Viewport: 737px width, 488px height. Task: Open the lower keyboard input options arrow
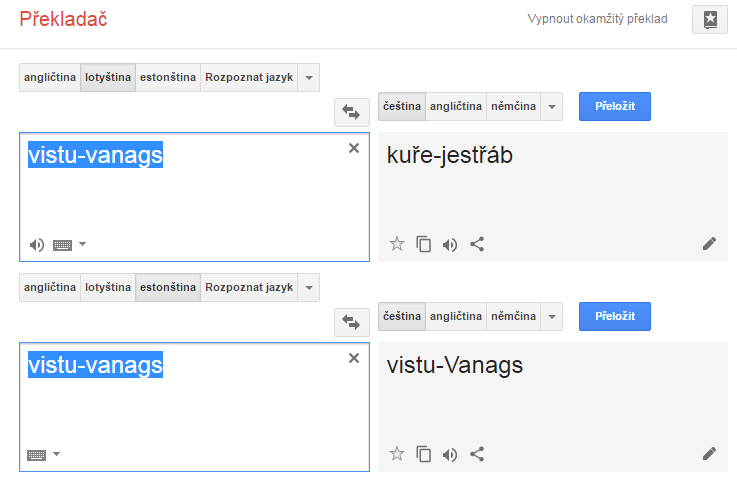click(56, 454)
